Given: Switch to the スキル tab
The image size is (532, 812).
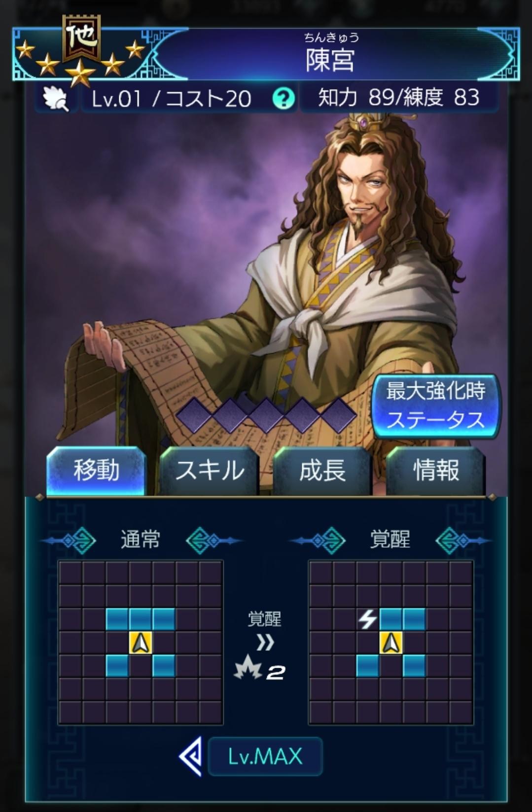Looking at the screenshot, I should pyautogui.click(x=209, y=470).
